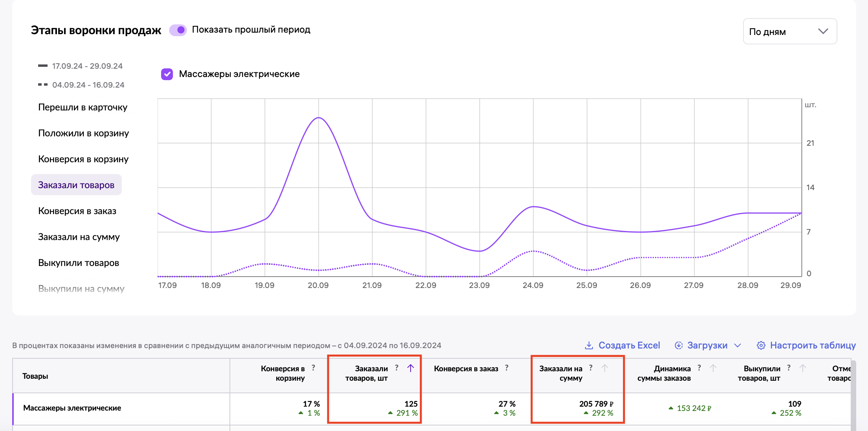The height and width of the screenshot is (431, 868).
Task: Click the '125' ordered items value
Action: coord(411,404)
